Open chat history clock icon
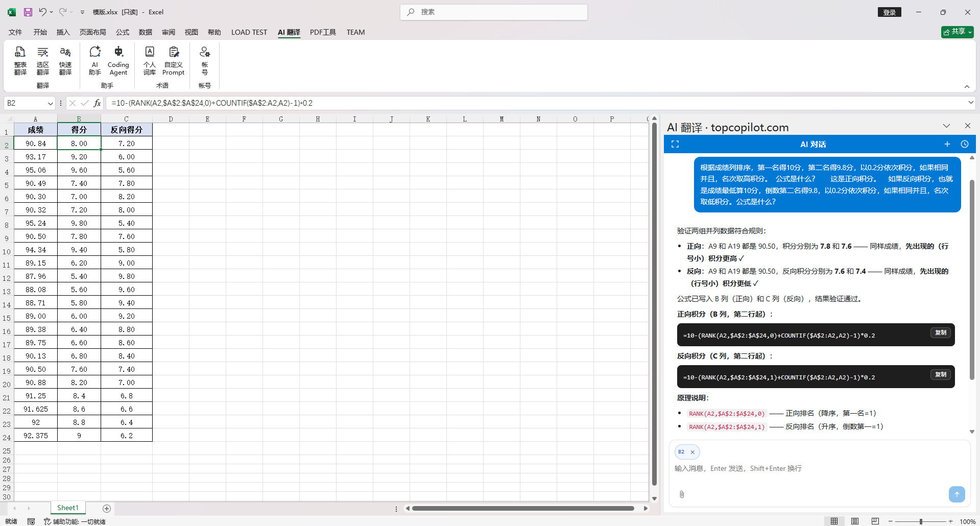 coord(965,145)
